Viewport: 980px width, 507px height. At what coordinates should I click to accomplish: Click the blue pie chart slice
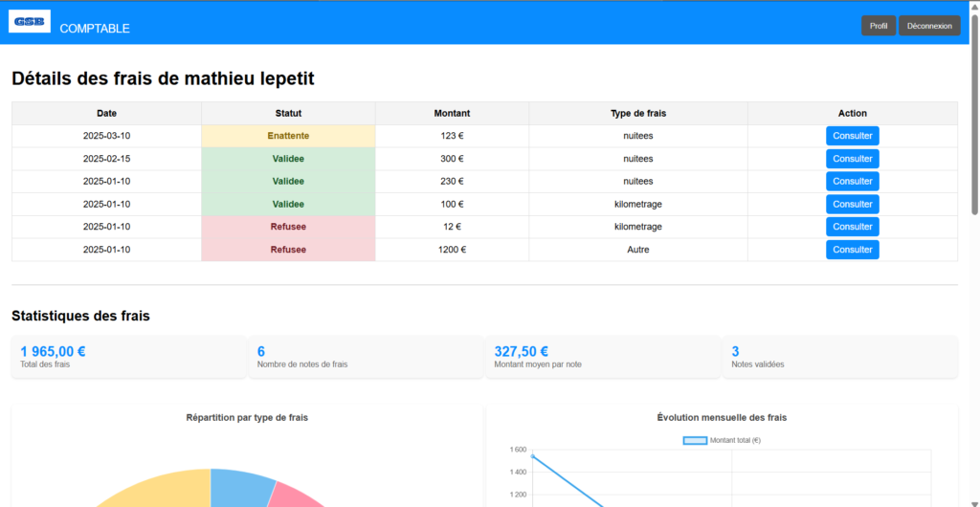[x=240, y=488]
